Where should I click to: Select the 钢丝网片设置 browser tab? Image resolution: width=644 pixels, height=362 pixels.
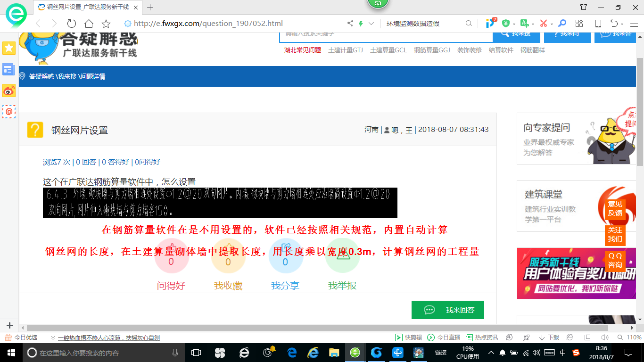(88, 7)
